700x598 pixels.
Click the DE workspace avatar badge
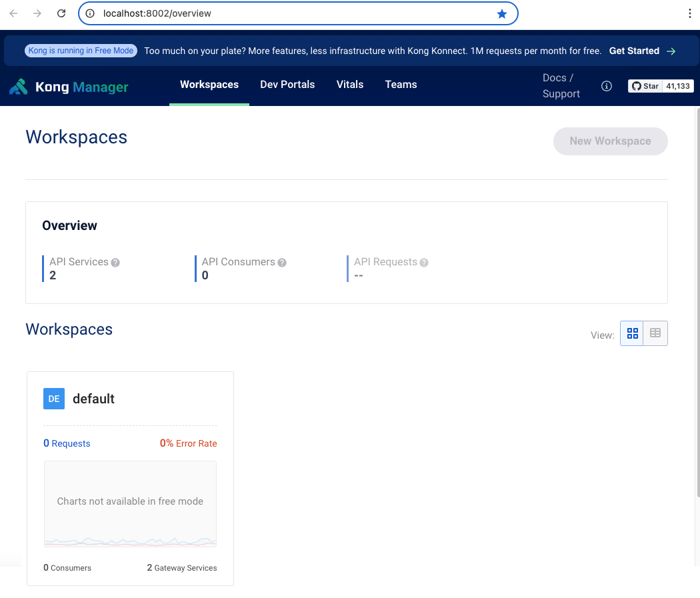tap(54, 399)
